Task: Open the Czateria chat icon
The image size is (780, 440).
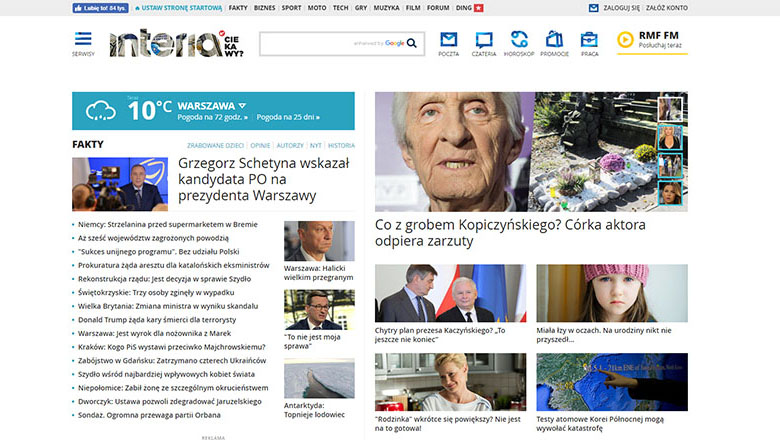Action: tap(484, 42)
